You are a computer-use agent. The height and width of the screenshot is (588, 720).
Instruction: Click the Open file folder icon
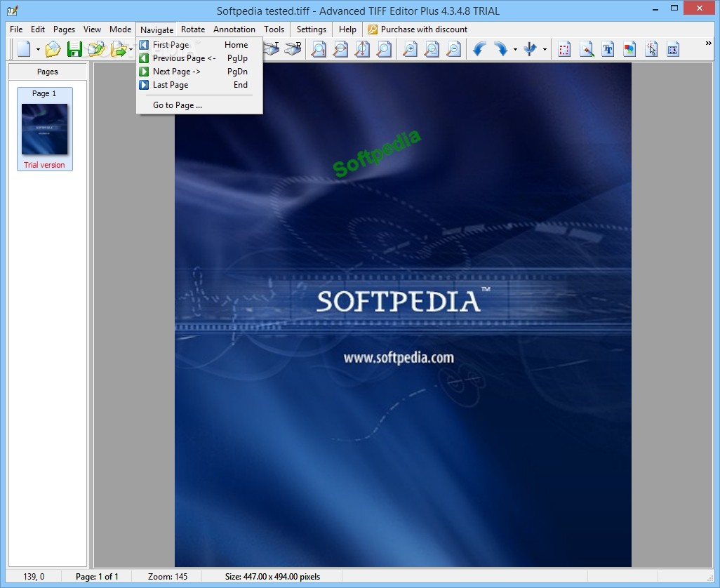pyautogui.click(x=53, y=48)
